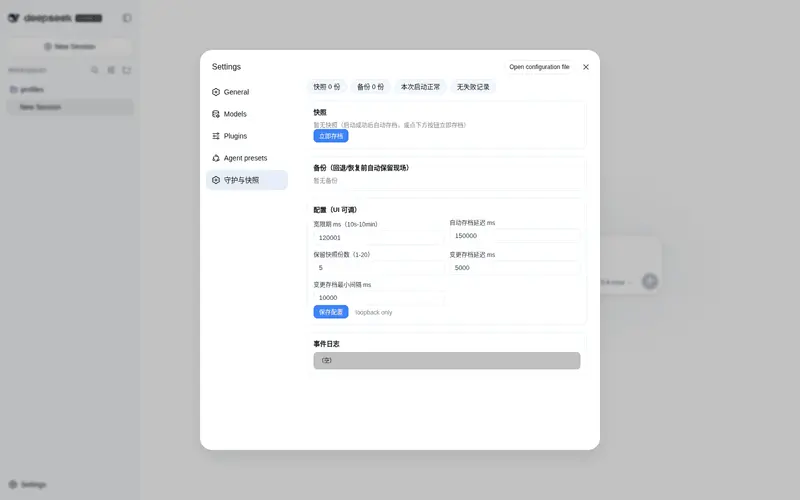This screenshot has height=500, width=800.
Task: Click the blue 保存配置 button
Action: 331,312
